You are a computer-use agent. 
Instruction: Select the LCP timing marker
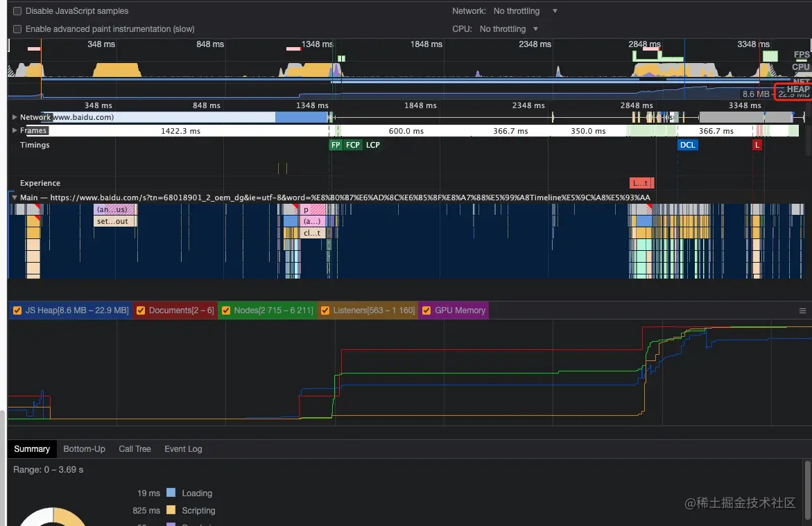(x=373, y=145)
